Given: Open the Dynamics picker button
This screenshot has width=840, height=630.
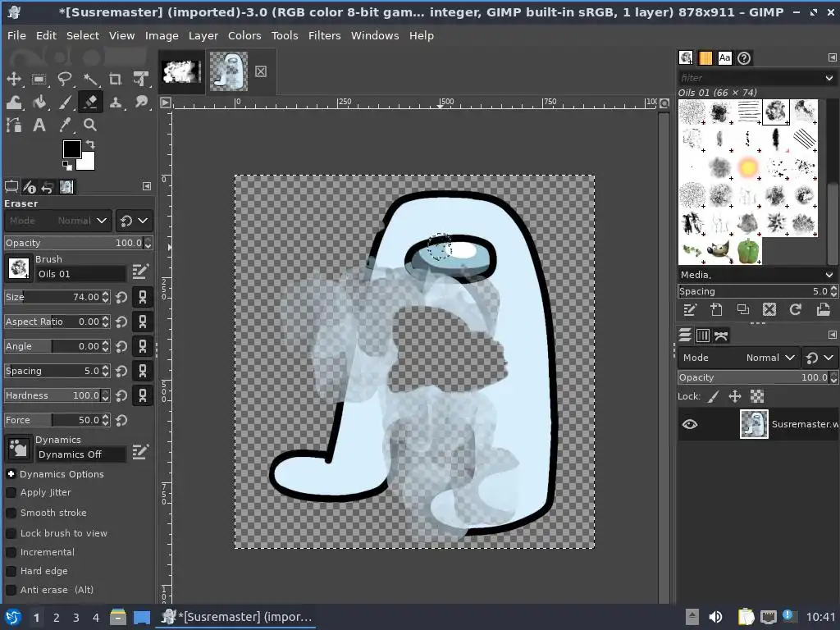Looking at the screenshot, I should [x=19, y=448].
